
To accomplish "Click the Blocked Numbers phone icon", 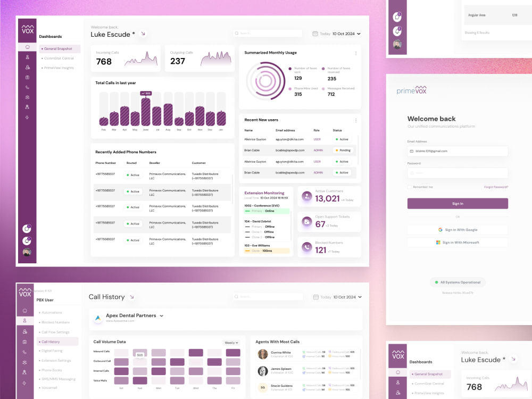I will [307, 247].
